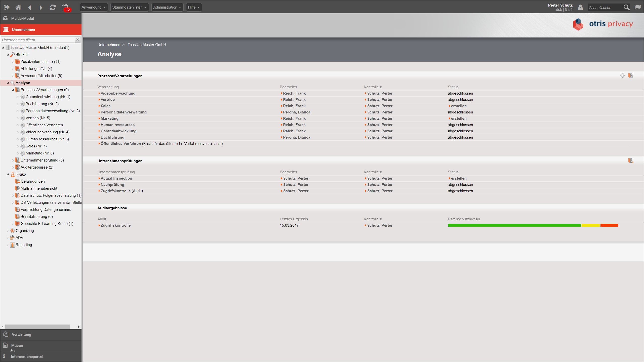The image size is (644, 362).
Task: Clear the Unternehmen filter with X
Action: [77, 39]
